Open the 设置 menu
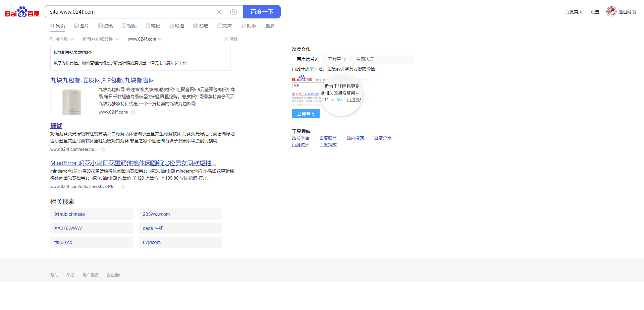 pos(595,12)
